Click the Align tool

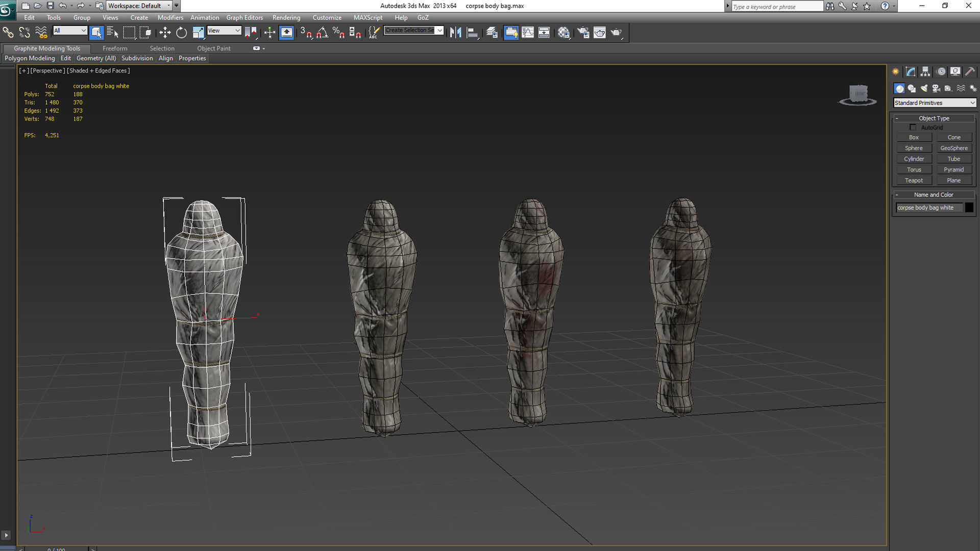[473, 33]
